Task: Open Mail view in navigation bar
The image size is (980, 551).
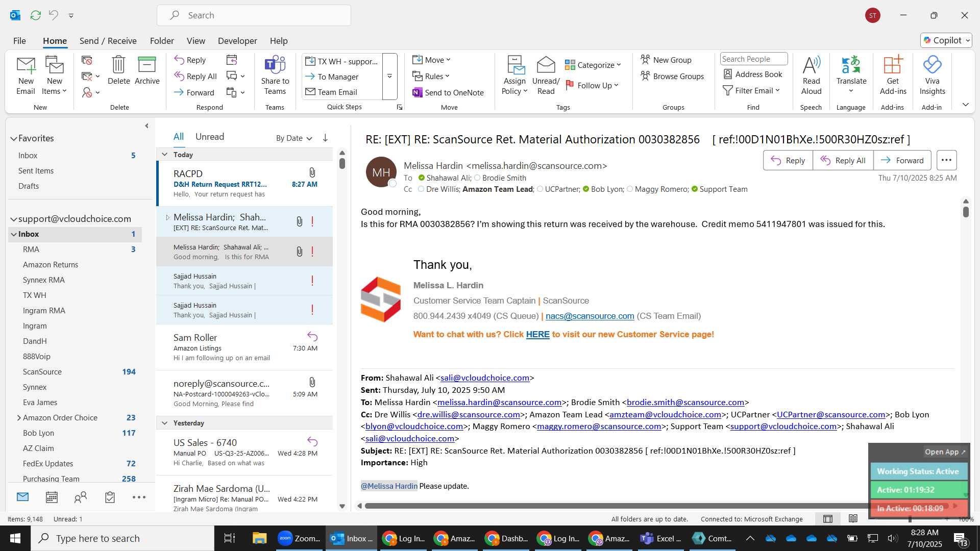Action: (x=22, y=497)
